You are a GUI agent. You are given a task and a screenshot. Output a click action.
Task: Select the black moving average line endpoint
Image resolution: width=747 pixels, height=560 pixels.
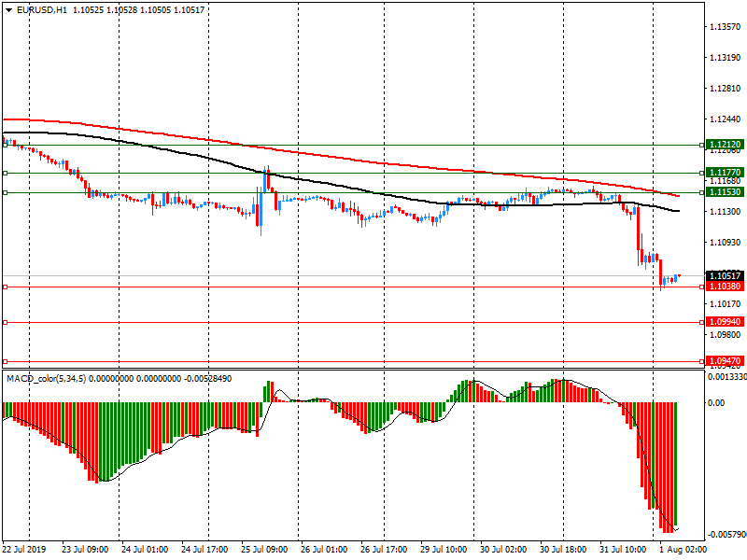coord(679,211)
